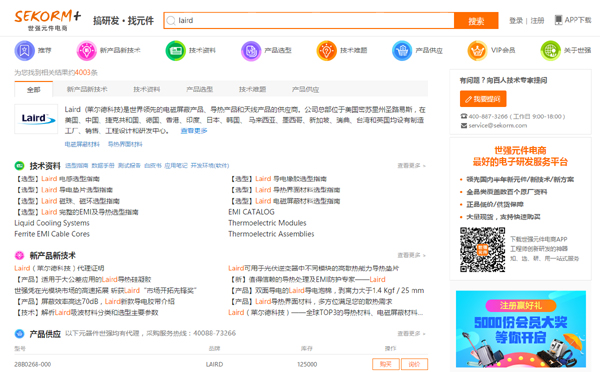Open the Thermoelectric Modules document
The width and height of the screenshot is (600, 372).
pyautogui.click(x=267, y=223)
